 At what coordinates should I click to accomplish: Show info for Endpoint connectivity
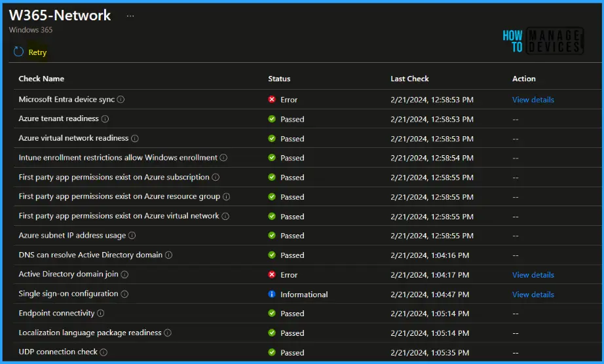point(100,313)
